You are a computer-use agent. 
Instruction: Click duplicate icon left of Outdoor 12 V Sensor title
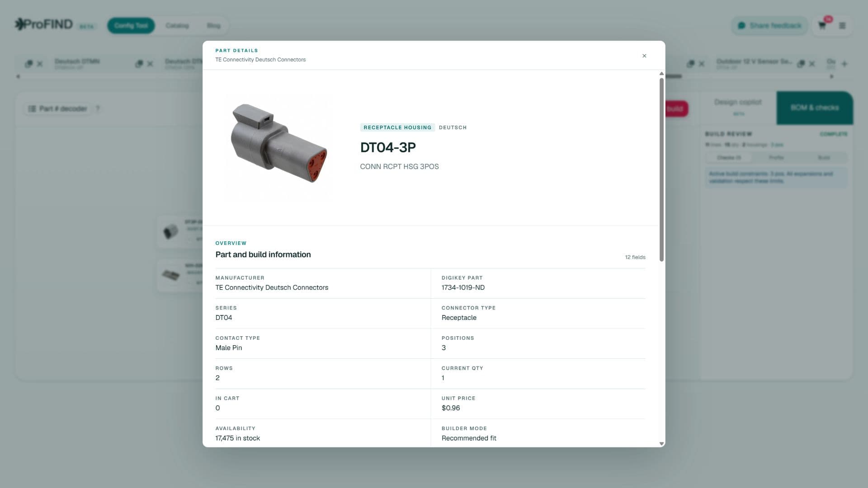[690, 64]
